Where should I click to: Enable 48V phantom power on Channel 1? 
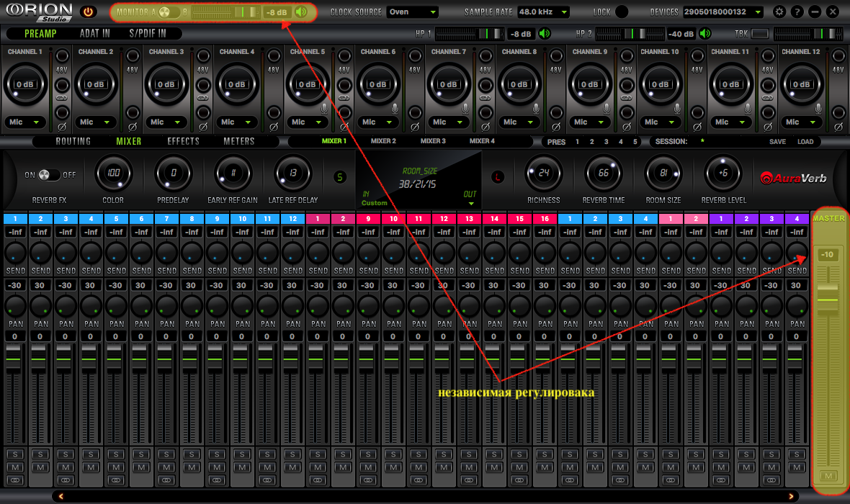[x=62, y=56]
